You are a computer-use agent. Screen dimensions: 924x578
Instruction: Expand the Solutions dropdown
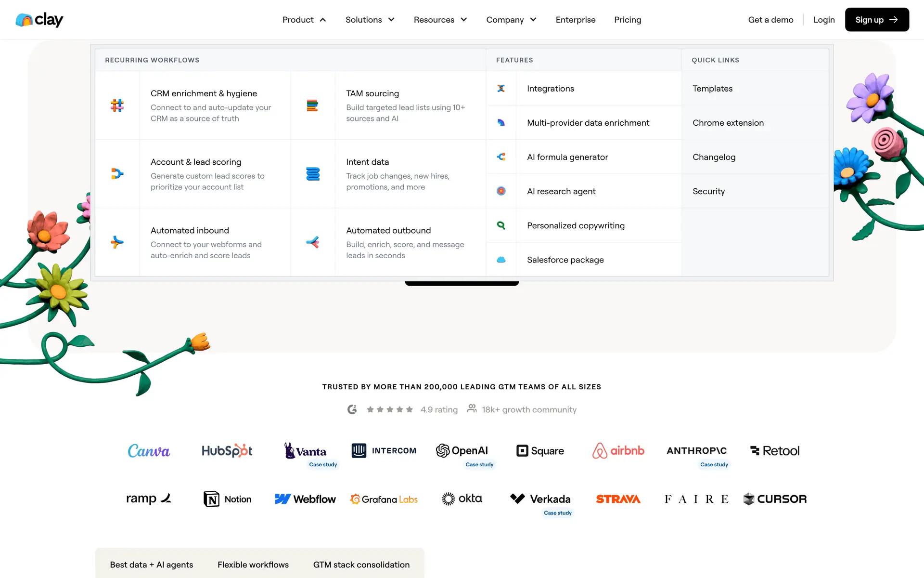click(370, 20)
